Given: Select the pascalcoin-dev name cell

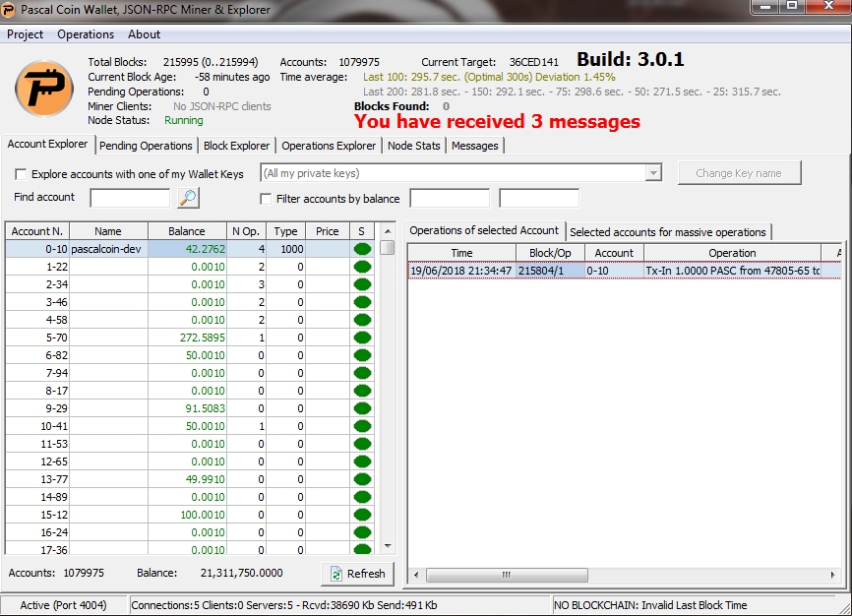Looking at the screenshot, I should click(108, 249).
